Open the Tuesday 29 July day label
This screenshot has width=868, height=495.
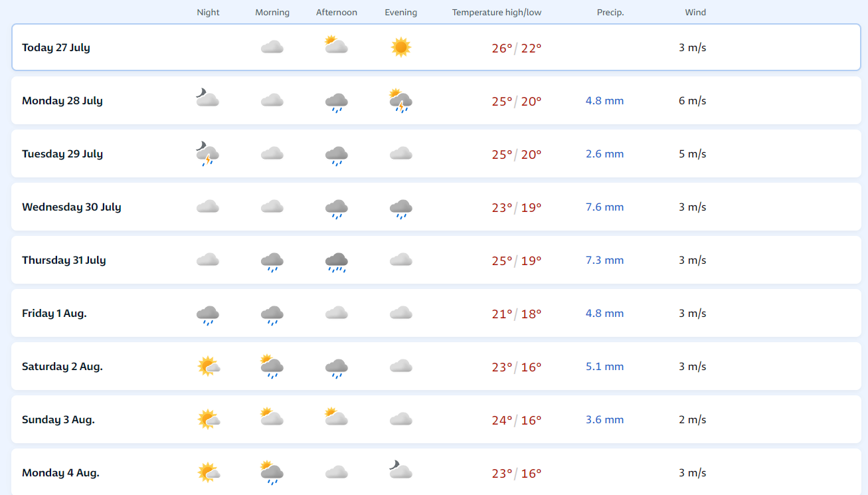(x=62, y=154)
